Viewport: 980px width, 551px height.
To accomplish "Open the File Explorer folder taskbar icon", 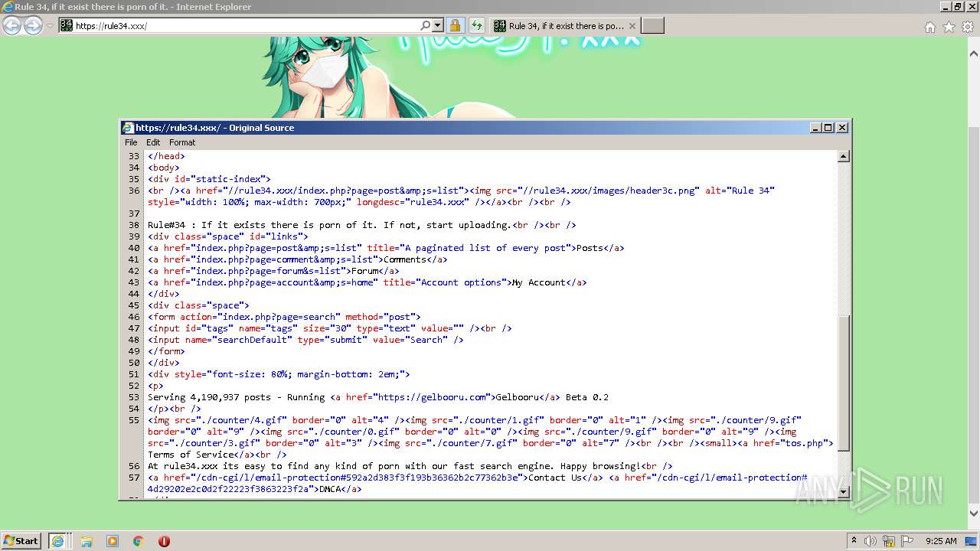I will point(87,541).
